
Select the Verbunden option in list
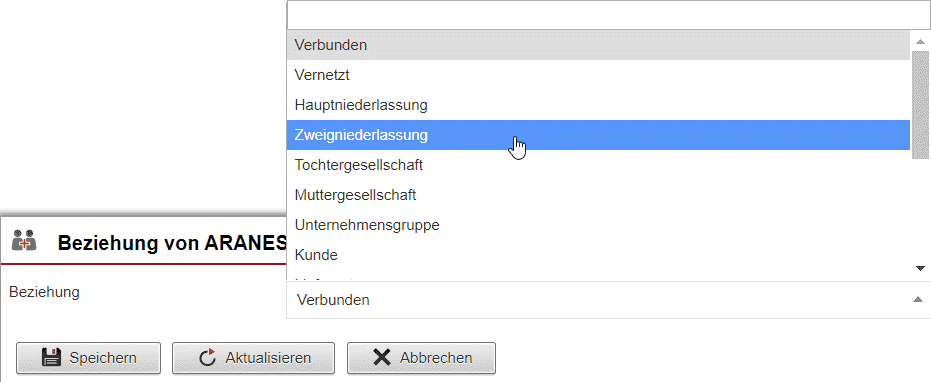(x=598, y=45)
